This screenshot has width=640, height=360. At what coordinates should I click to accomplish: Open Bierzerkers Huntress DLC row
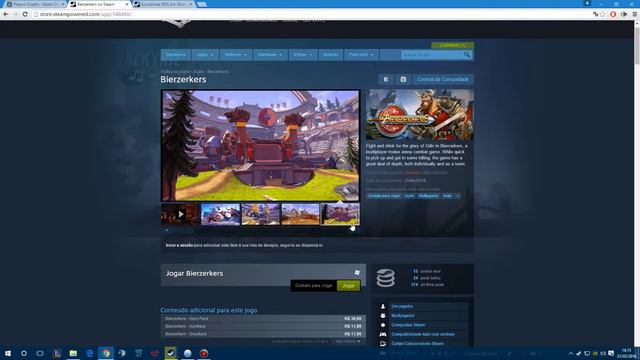263,326
